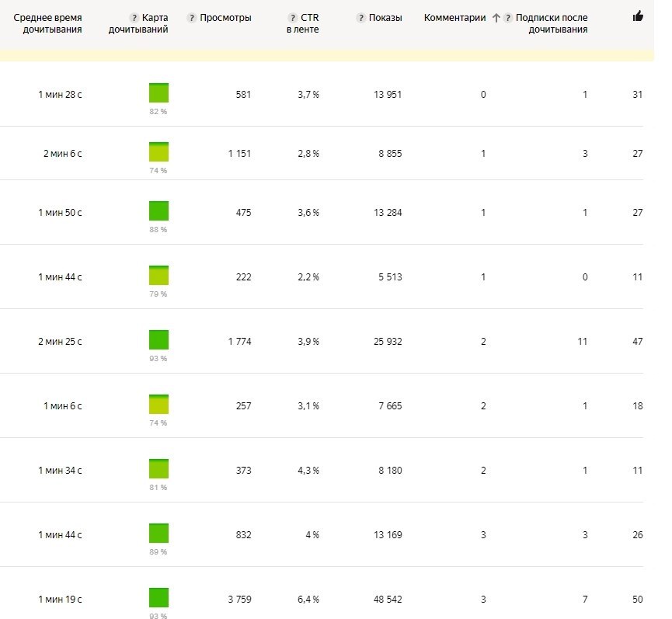Click the time value 2 мин 25 с
This screenshot has height=619, width=672.
[60, 342]
